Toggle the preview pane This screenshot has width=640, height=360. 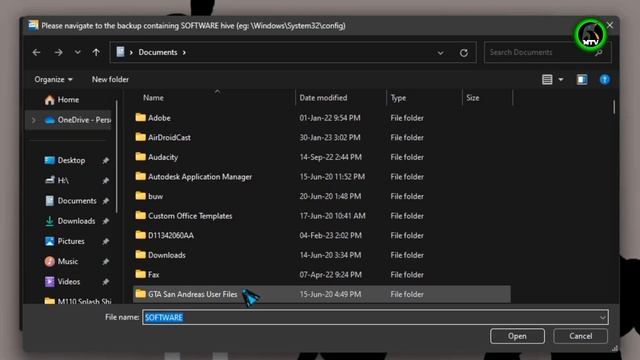click(582, 80)
